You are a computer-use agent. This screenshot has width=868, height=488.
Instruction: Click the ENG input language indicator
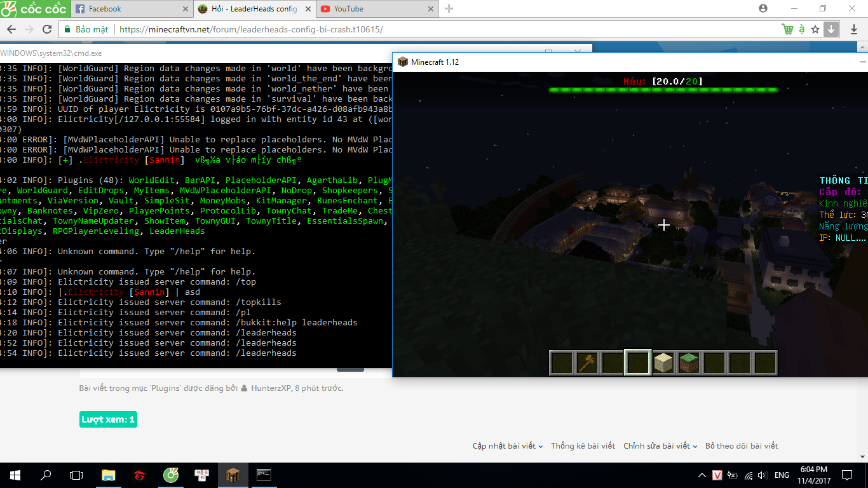click(x=782, y=475)
